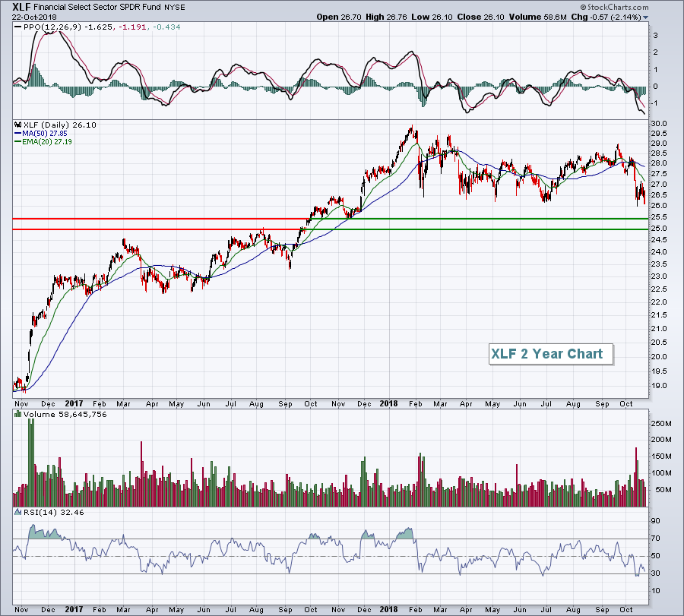Click the RSI(14) 32.46 panel label
Image resolution: width=684 pixels, height=616 pixels.
53,512
